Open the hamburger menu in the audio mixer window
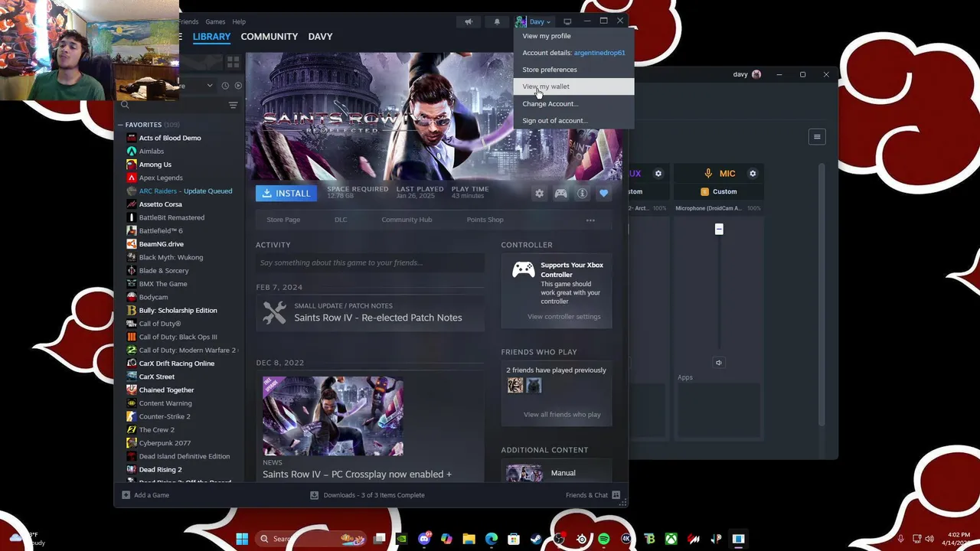980x551 pixels. [817, 137]
